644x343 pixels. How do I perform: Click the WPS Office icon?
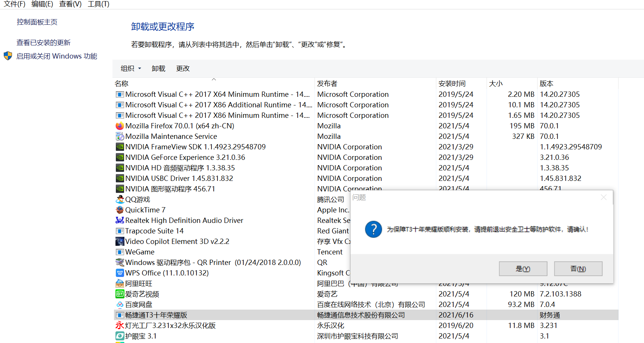120,273
